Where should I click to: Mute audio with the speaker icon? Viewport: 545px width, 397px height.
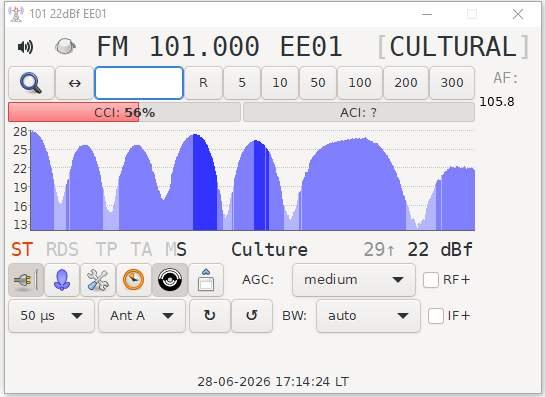(x=25, y=47)
